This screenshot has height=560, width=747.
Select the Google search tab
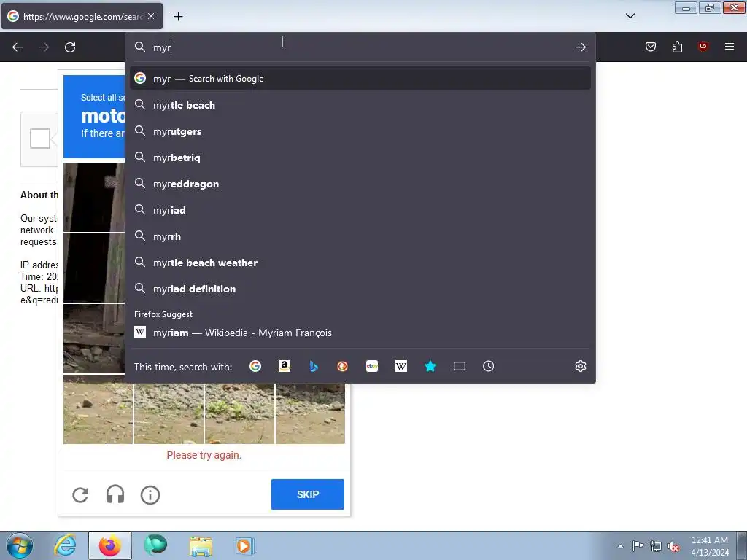[82, 16]
